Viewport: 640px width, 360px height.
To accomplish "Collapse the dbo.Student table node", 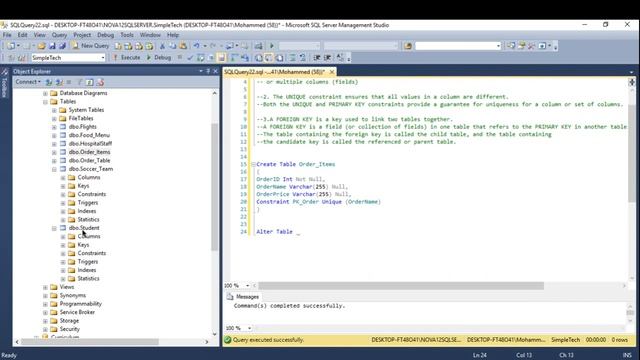I will (54, 228).
